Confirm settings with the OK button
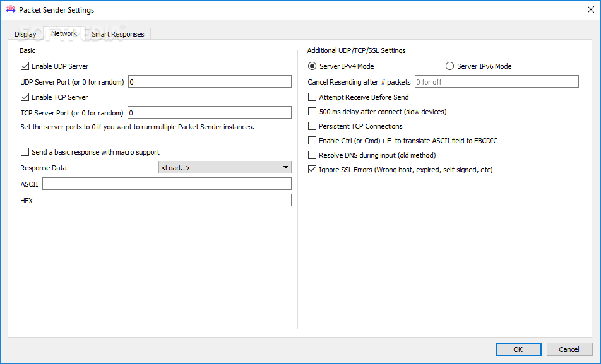This screenshot has height=364, width=601. [x=518, y=349]
